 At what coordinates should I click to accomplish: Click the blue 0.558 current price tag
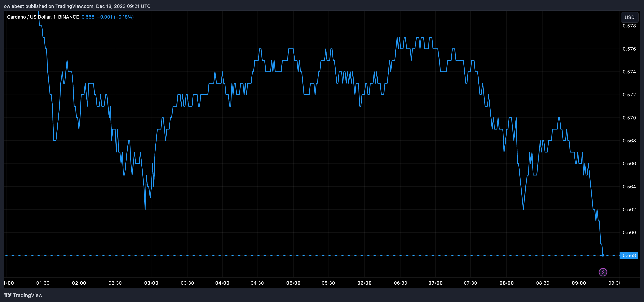click(x=629, y=255)
